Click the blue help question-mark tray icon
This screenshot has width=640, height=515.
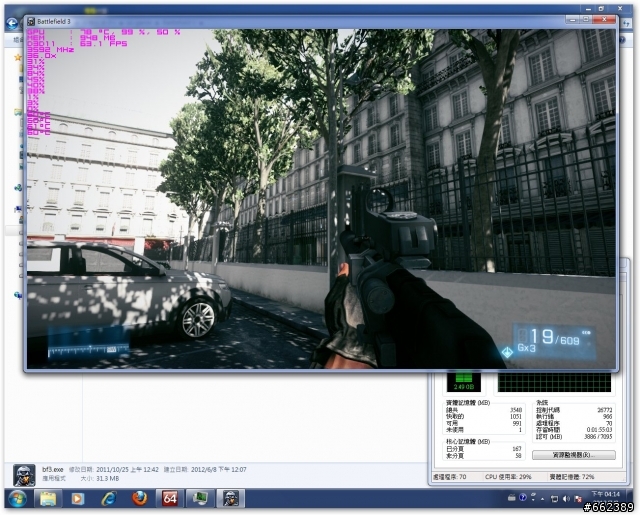(523, 497)
